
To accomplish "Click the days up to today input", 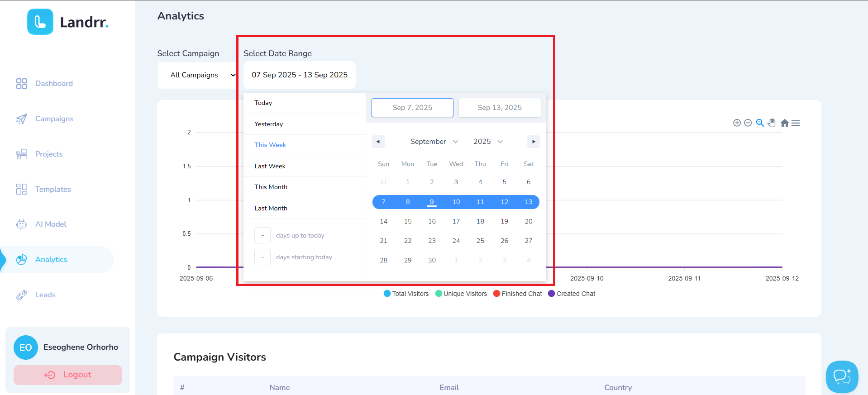I will [x=262, y=235].
